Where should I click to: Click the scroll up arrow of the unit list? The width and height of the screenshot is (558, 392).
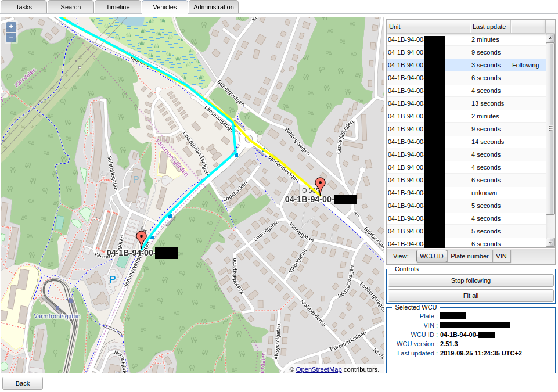tap(550, 38)
